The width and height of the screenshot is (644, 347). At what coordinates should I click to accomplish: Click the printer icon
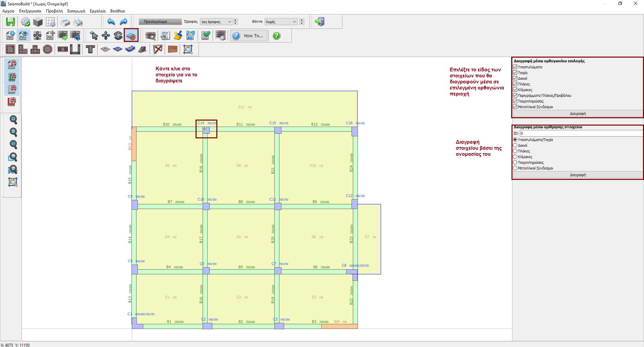65,22
